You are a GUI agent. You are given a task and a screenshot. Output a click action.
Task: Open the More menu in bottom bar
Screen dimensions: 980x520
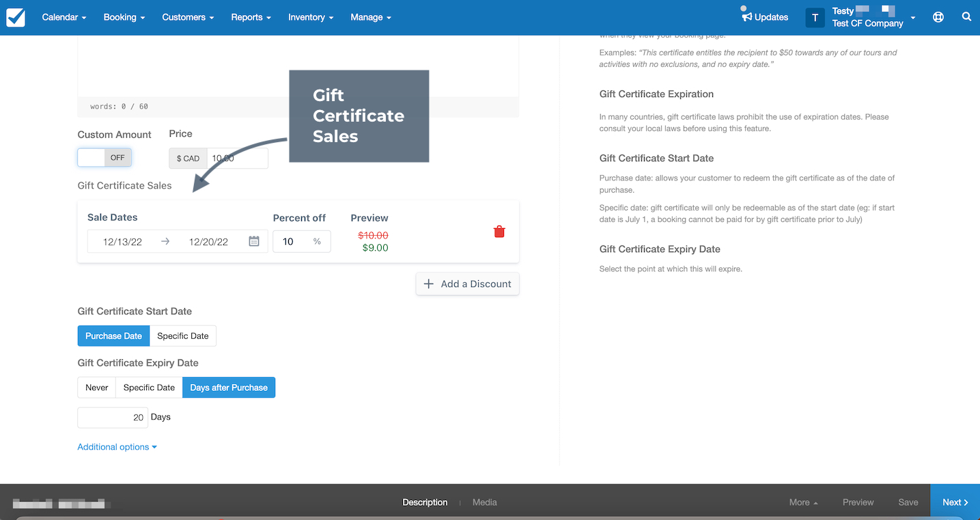[803, 502]
